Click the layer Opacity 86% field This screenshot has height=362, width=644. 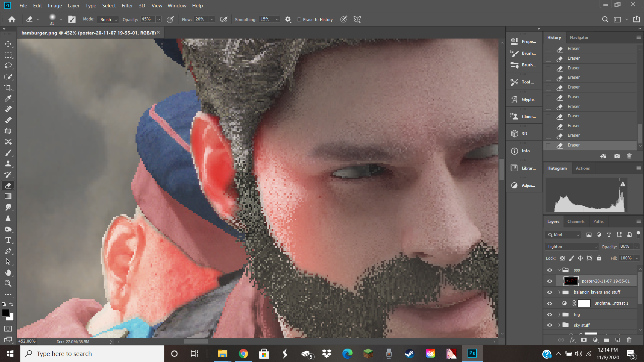click(x=625, y=247)
